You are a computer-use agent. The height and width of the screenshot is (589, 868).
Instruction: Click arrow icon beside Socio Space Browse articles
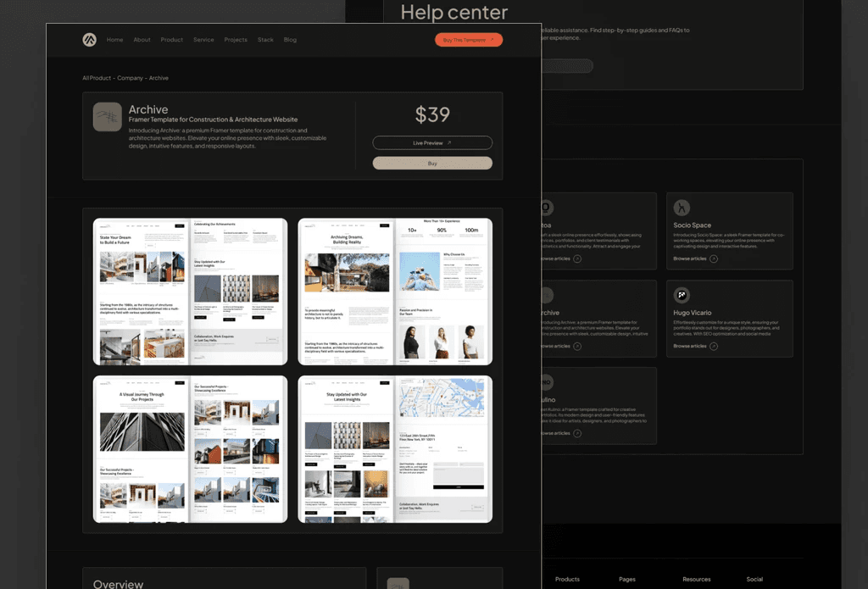click(714, 258)
